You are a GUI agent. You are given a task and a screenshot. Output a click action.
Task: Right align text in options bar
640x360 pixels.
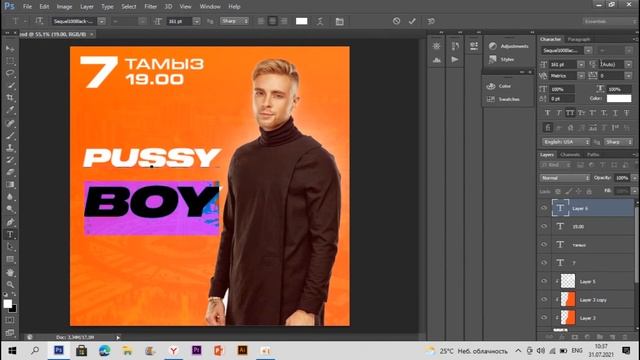pos(284,21)
